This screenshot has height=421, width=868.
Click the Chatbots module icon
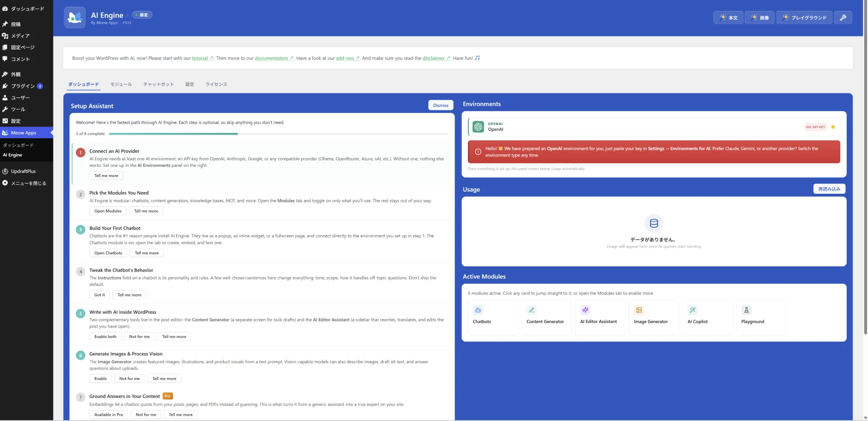pyautogui.click(x=478, y=310)
